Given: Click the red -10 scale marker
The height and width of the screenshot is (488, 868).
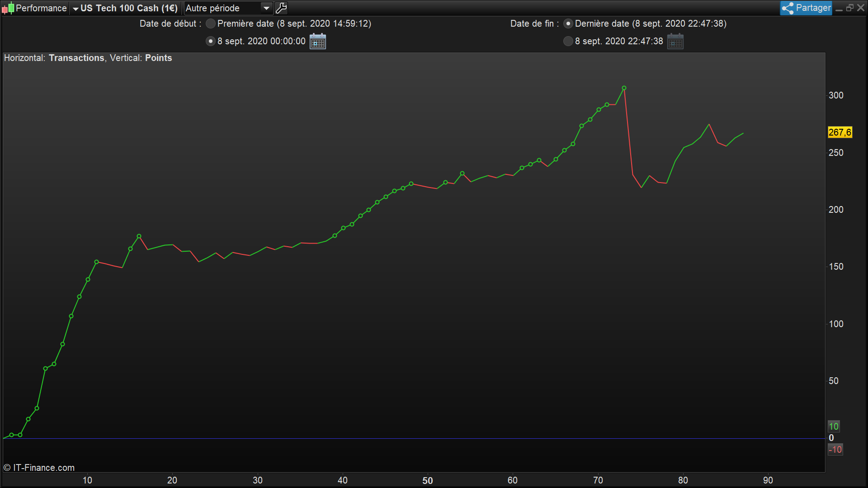Looking at the screenshot, I should (835, 450).
